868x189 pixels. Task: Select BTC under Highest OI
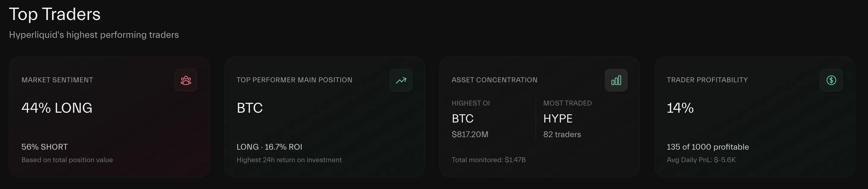pos(463,118)
